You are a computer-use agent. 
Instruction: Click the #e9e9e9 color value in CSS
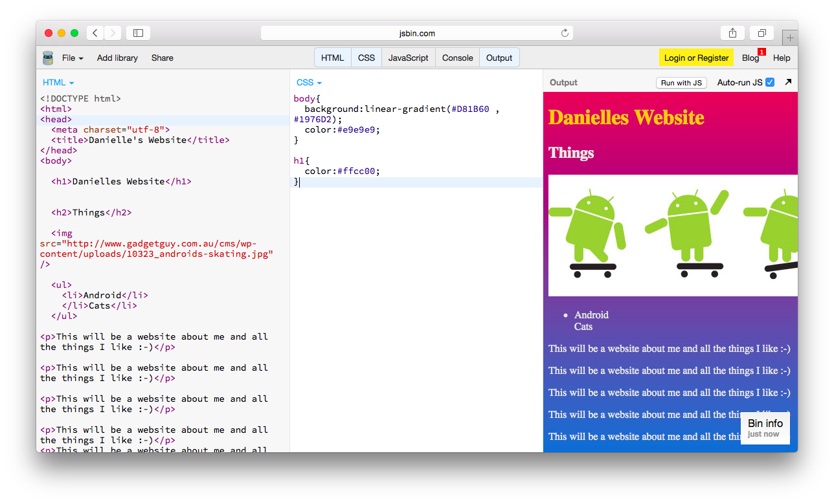tap(355, 129)
